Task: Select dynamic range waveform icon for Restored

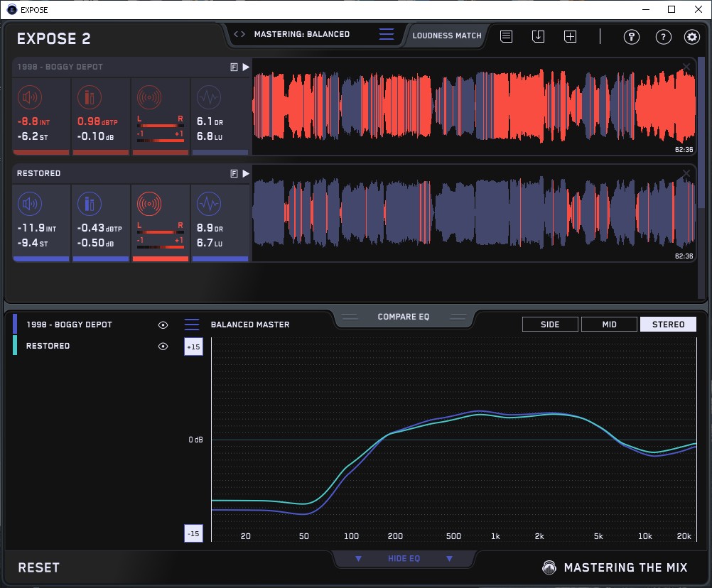Action: click(208, 205)
